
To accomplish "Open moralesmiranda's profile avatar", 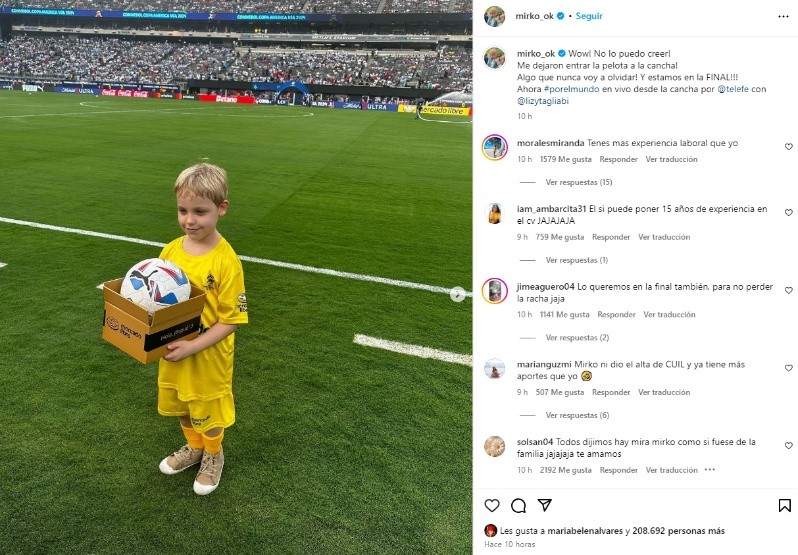I will [495, 148].
